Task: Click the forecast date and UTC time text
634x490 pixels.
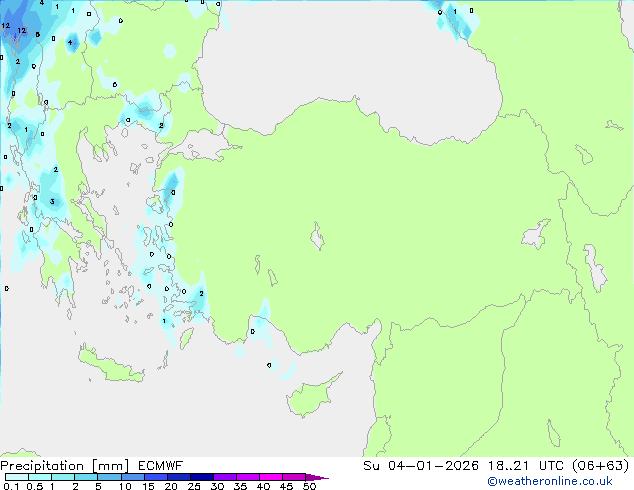Action: pos(496,465)
